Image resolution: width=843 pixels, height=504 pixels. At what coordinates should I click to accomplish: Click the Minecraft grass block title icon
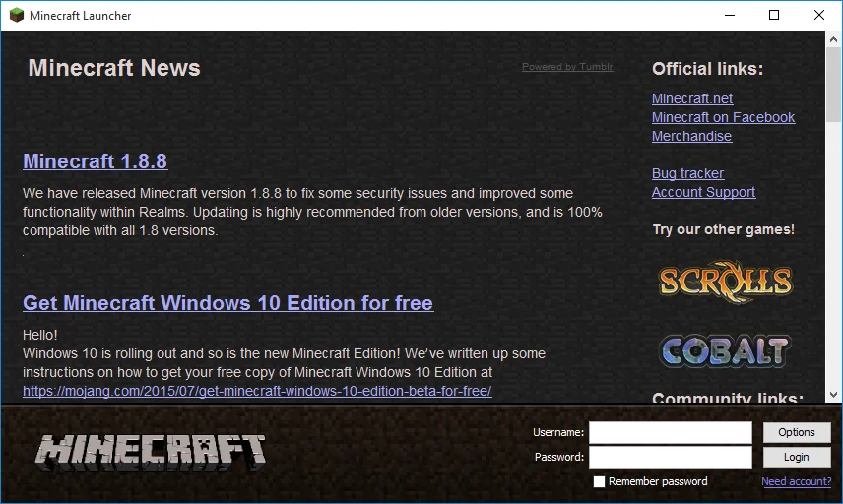pos(17,15)
